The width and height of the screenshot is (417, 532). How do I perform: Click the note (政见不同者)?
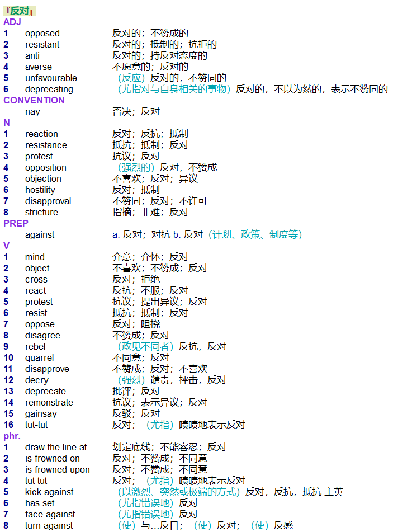tap(146, 347)
